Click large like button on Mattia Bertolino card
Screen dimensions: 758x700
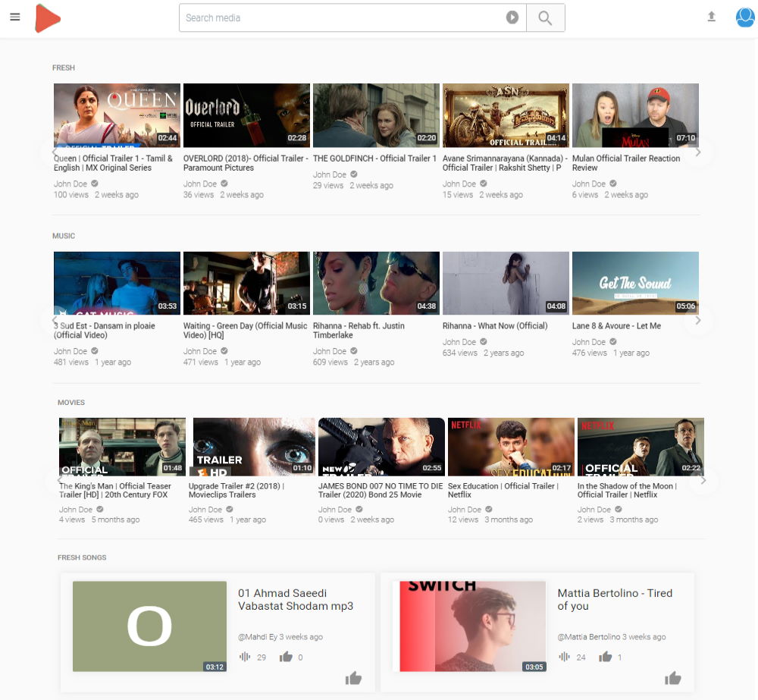[x=673, y=678]
